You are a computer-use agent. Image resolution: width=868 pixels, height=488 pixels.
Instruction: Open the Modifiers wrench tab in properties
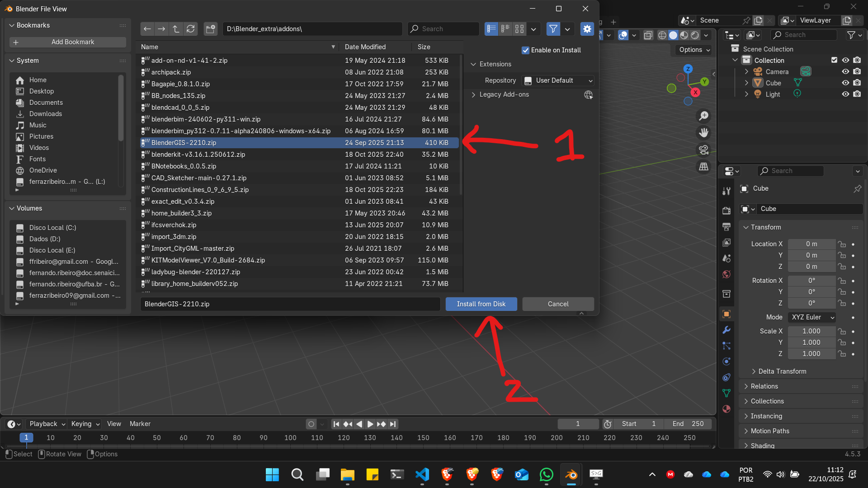(726, 330)
